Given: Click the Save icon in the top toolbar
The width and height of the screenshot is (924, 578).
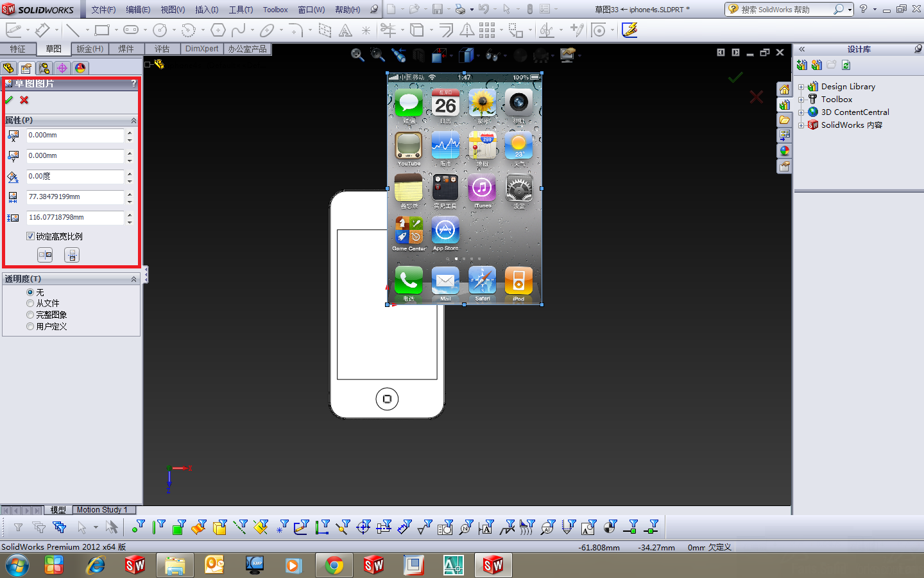Looking at the screenshot, I should point(437,9).
